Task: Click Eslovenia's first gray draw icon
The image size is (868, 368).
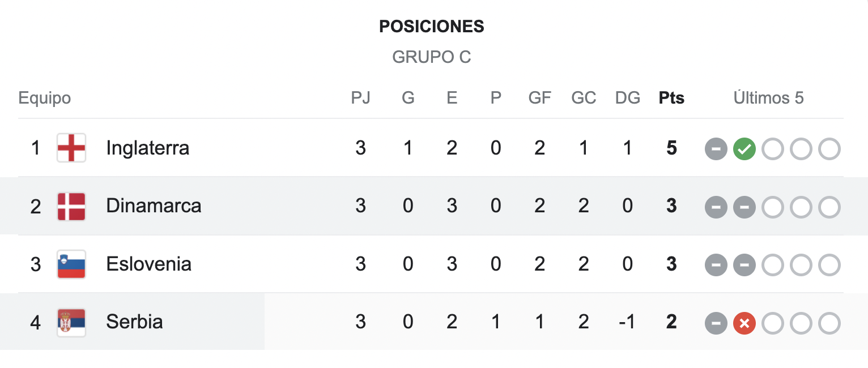Action: coord(716,265)
